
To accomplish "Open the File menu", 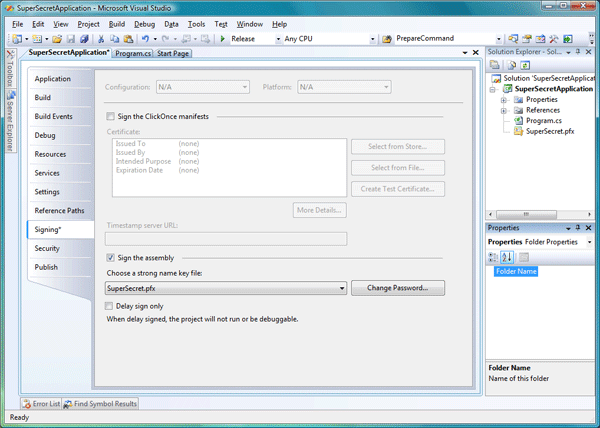I will [17, 24].
